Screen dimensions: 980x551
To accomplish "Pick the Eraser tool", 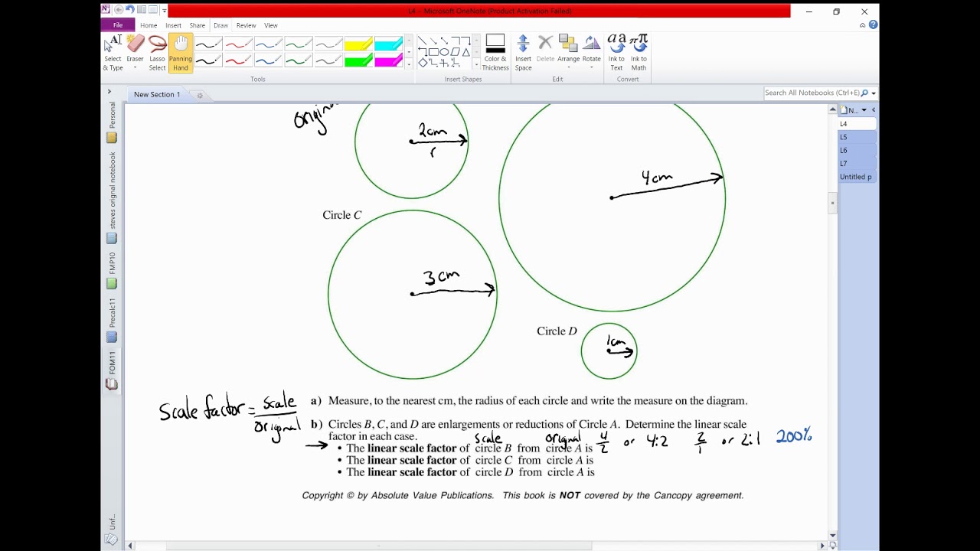I will [x=135, y=53].
